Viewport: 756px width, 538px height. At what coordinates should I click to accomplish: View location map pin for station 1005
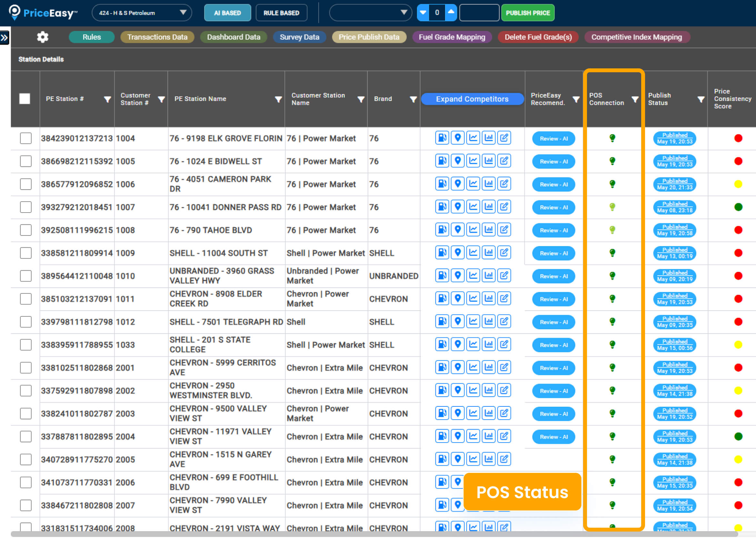click(x=458, y=161)
